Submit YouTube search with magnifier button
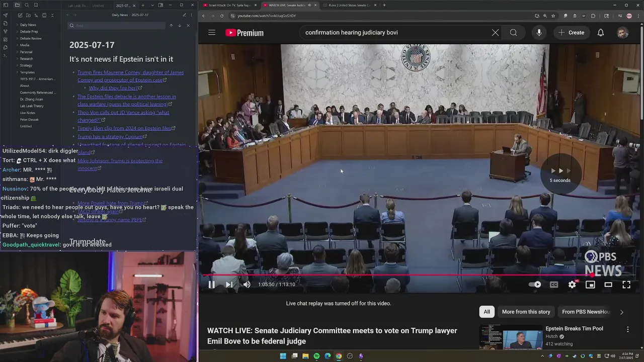 point(513,33)
